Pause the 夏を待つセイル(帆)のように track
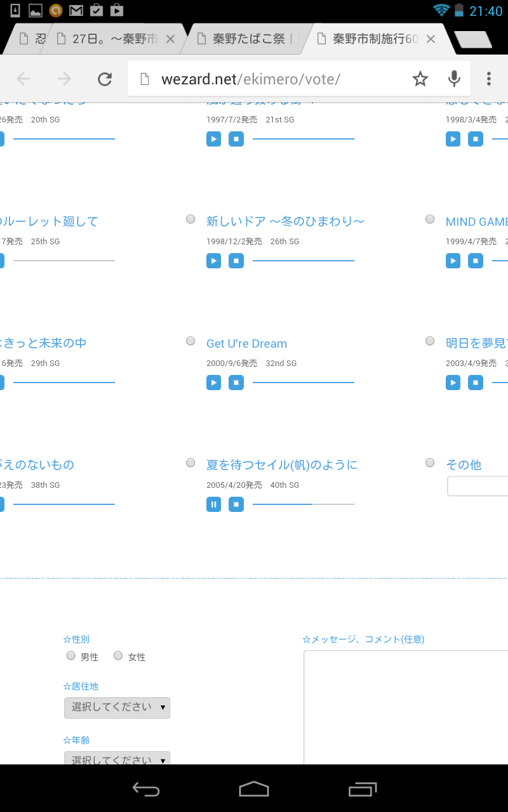Viewport: 508px width, 812px height. 214,504
